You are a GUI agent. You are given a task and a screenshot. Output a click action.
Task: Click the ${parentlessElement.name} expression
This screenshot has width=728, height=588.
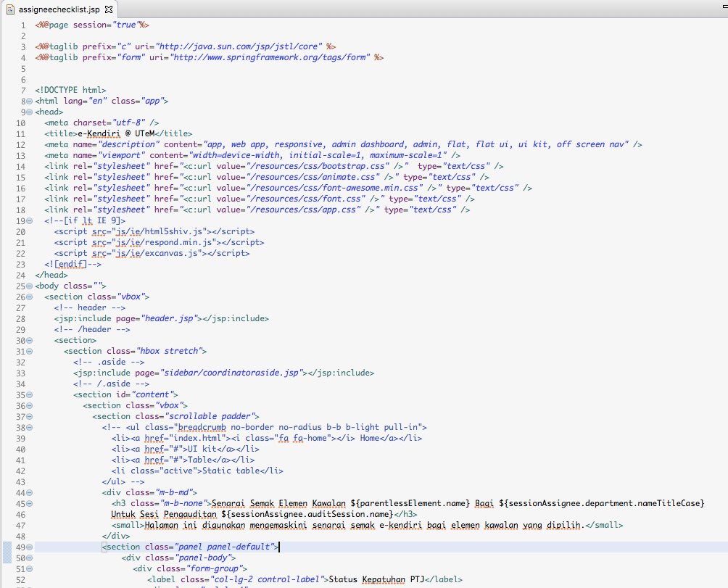tap(410, 504)
